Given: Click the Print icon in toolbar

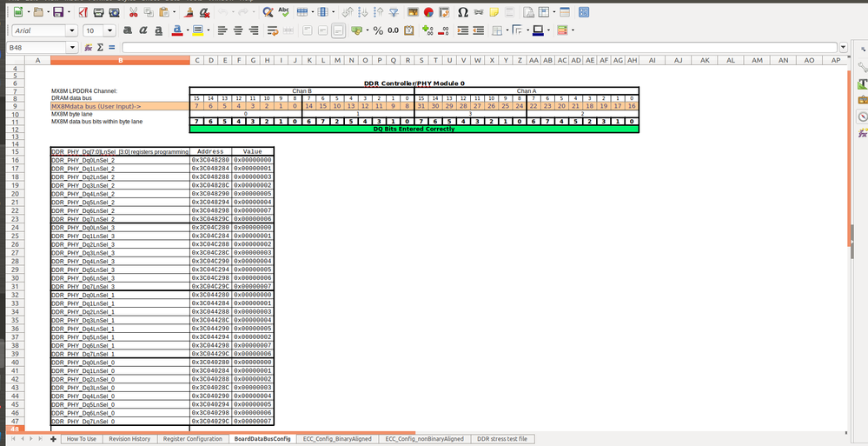Looking at the screenshot, I should (98, 11).
